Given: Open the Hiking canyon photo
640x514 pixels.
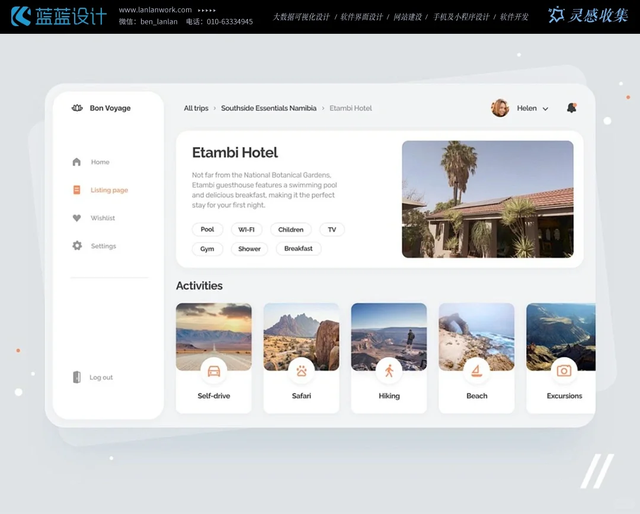Looking at the screenshot, I should (x=389, y=336).
